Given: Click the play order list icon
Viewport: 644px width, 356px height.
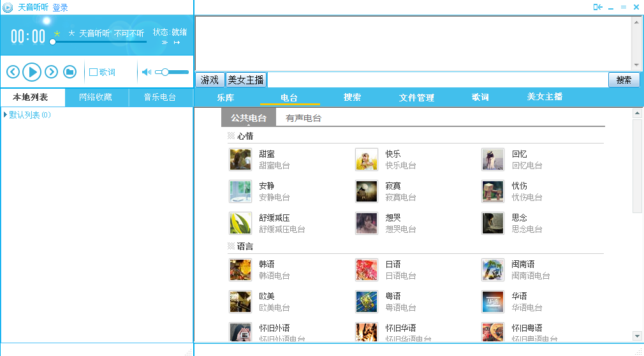Looking at the screenshot, I should click(165, 42).
